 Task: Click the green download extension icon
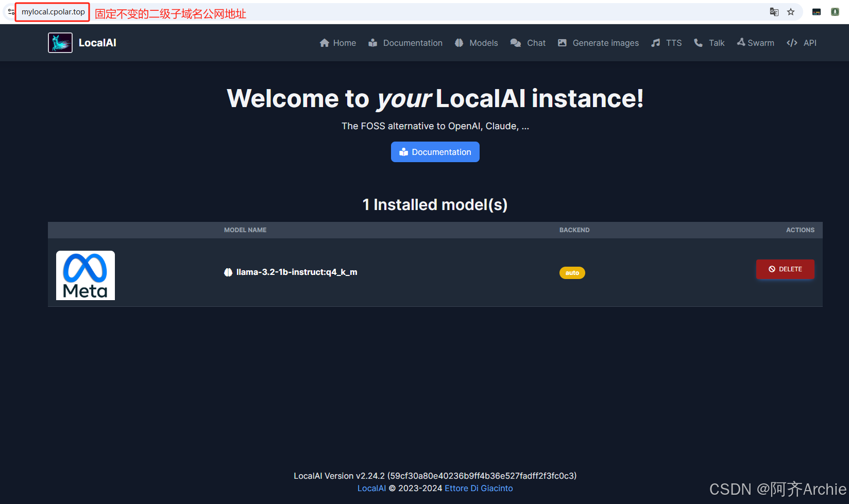click(x=835, y=12)
